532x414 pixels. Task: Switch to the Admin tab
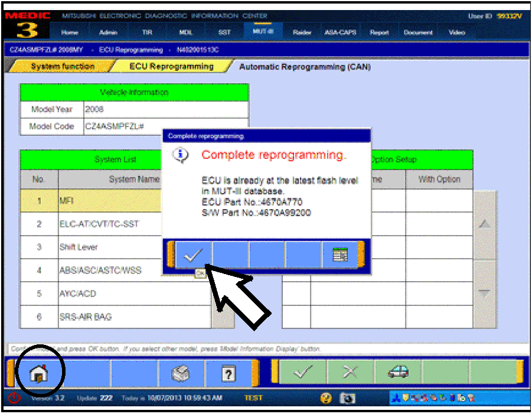(108, 32)
